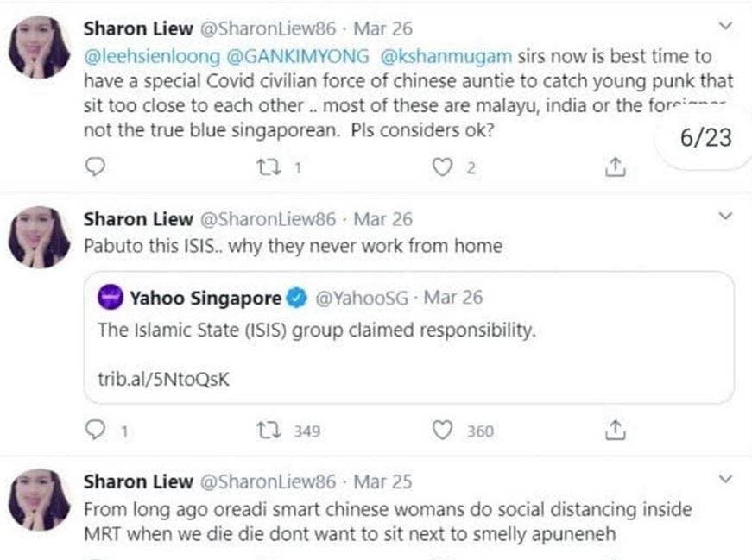Screen dimensions: 752x560
Task: Reply to the Yahoo Singapore quote tweet
Action: (x=97, y=430)
